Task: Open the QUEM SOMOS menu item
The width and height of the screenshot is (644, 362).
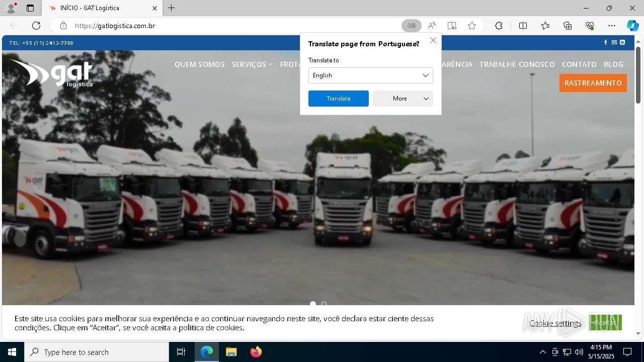Action: (200, 64)
